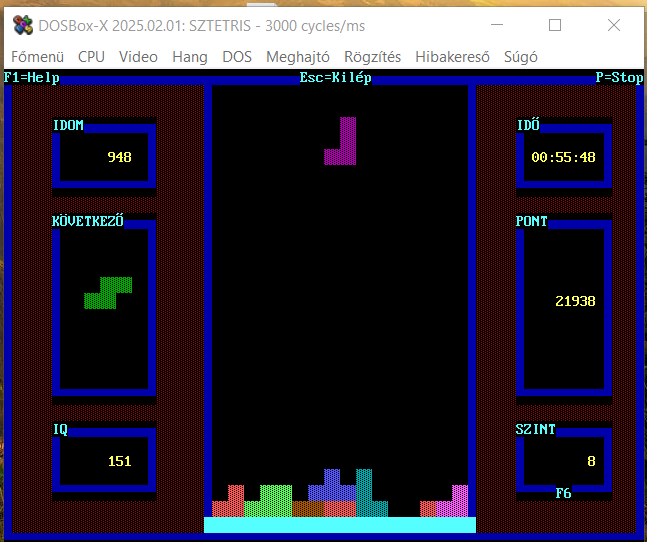Open the Súgó menu
Screen dimensions: 647x542
tap(521, 57)
